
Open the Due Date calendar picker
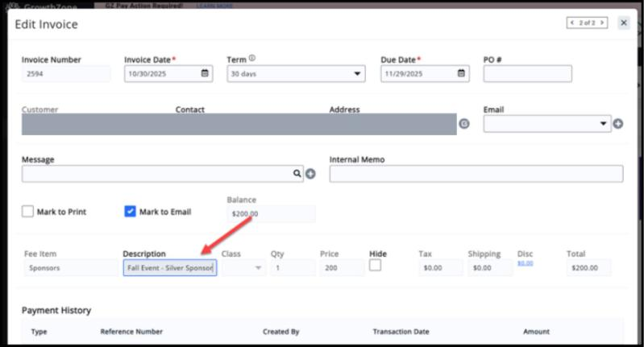[x=461, y=73]
